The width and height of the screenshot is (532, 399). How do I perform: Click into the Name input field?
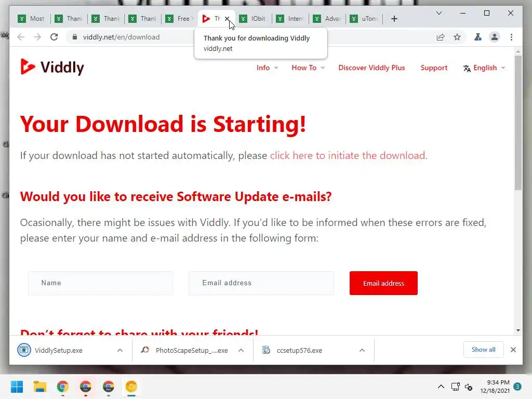tap(100, 283)
